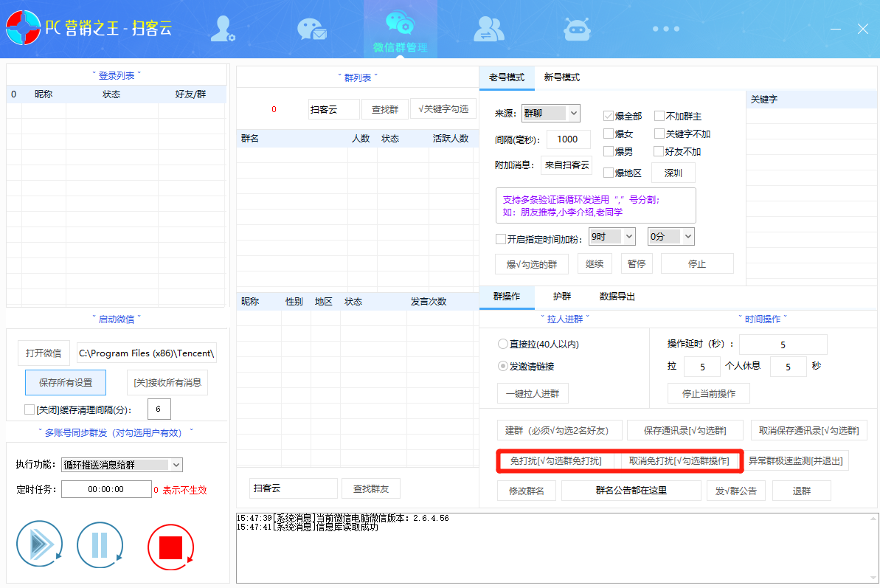The height and width of the screenshot is (588, 880).
Task: Click the 操作延时 (秒) input field
Action: point(783,345)
